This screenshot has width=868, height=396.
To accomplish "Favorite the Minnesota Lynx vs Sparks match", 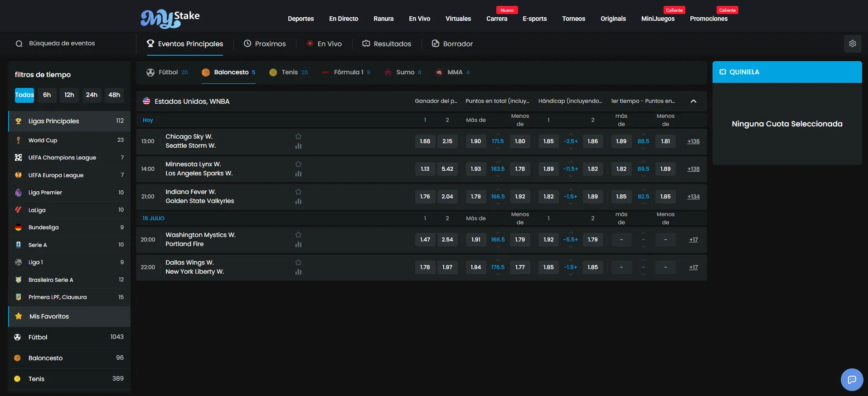I will pos(298,164).
